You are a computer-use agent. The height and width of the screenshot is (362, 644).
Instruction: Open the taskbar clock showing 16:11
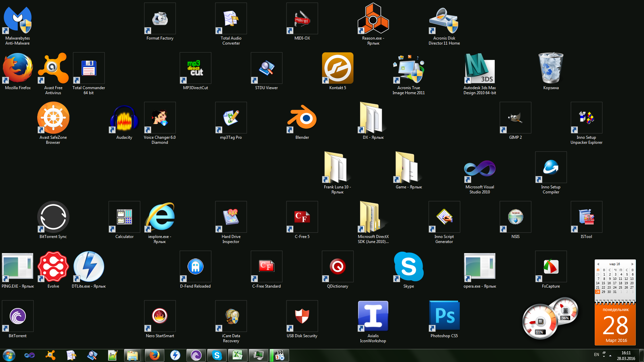pos(626,355)
